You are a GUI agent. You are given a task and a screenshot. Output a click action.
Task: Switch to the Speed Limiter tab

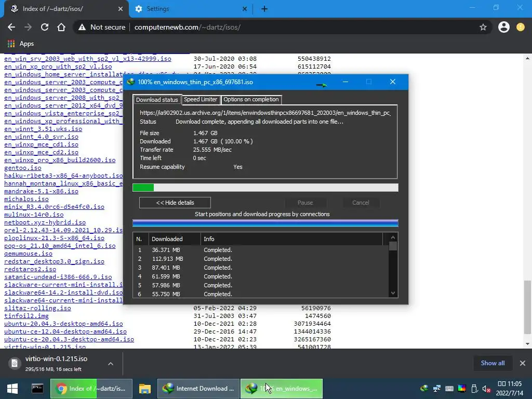click(x=201, y=99)
